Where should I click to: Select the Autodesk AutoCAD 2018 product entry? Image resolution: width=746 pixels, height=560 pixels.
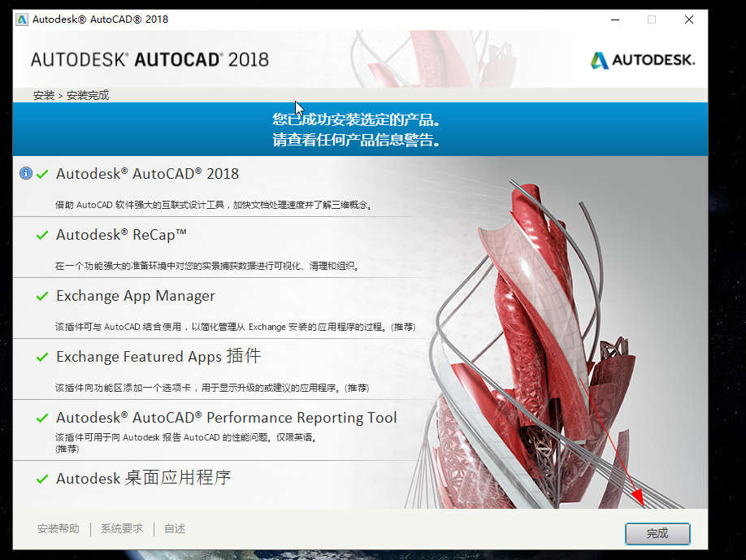point(147,174)
